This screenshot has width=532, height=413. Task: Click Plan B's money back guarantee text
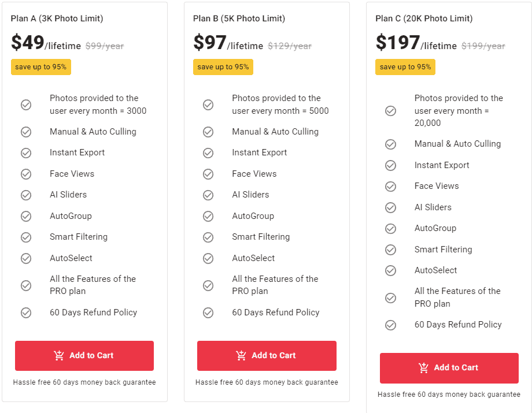coord(267,382)
